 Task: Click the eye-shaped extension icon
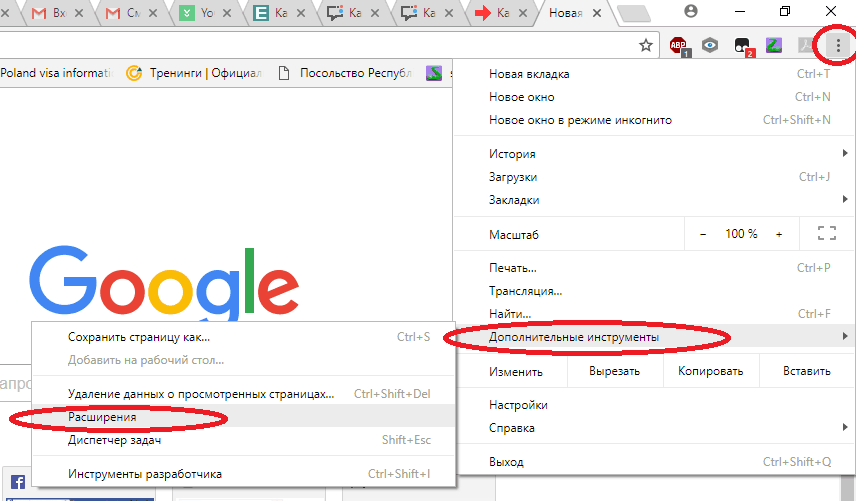[x=710, y=45]
